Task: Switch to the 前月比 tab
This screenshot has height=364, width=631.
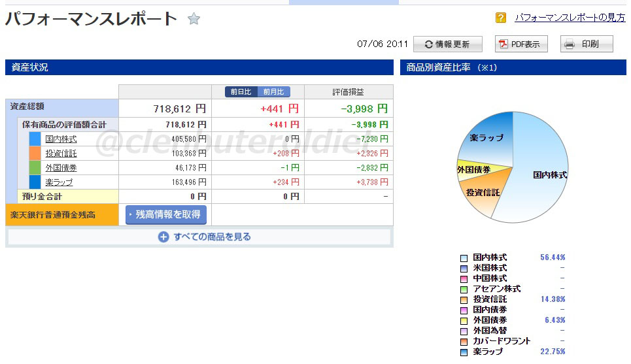Action: (273, 91)
